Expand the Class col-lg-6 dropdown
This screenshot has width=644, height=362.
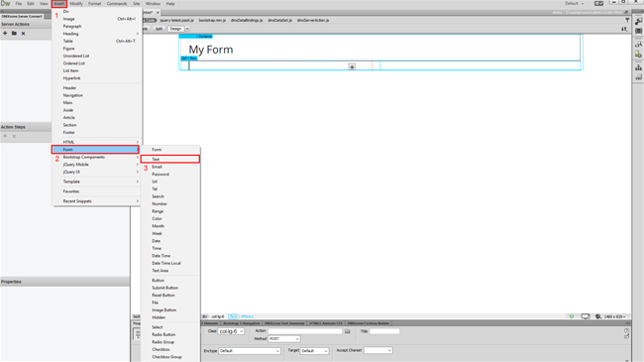click(x=231, y=331)
